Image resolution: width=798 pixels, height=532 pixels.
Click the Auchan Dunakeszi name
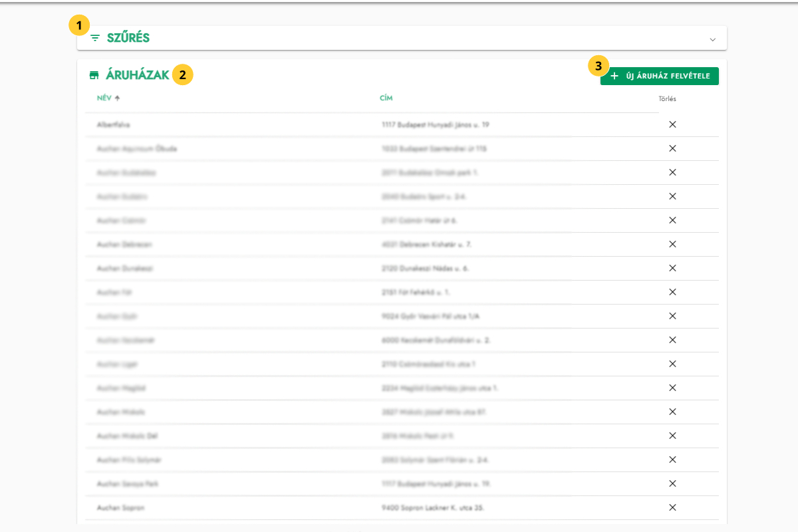pos(126,268)
